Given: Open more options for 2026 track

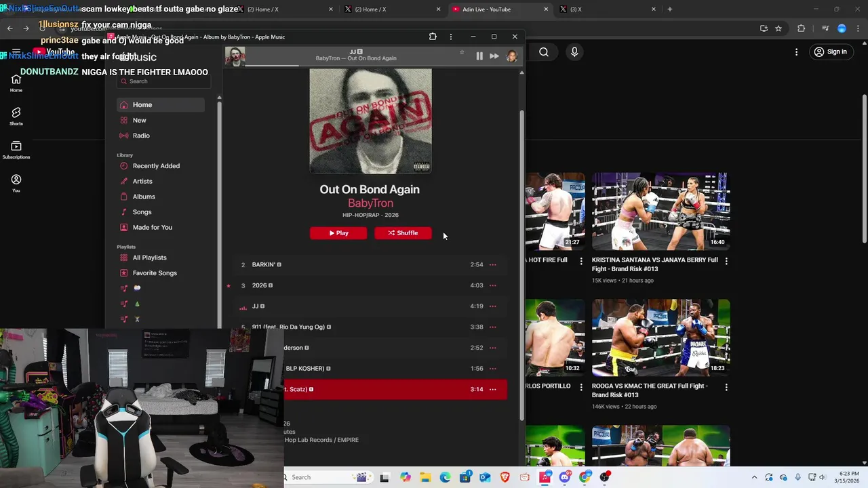Looking at the screenshot, I should click(493, 285).
